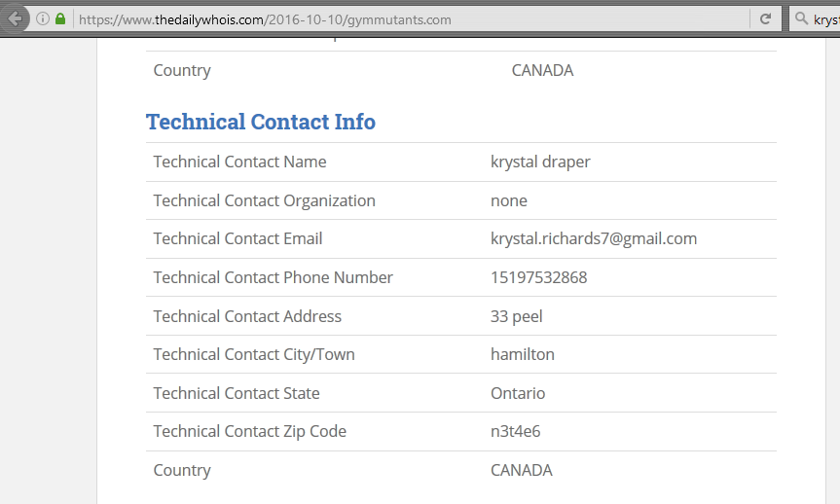The height and width of the screenshot is (504, 840).
Task: Select the address value 33 peel
Action: pyautogui.click(x=517, y=316)
